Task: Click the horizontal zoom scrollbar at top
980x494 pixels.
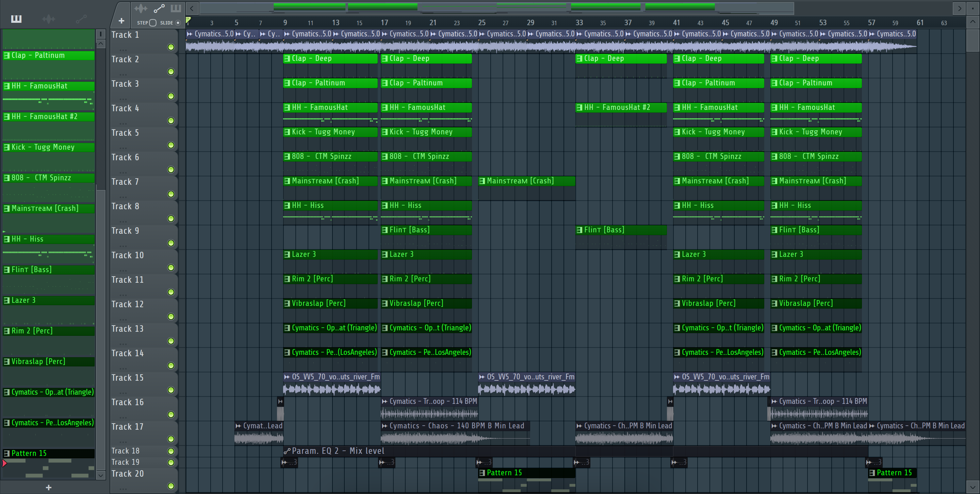Action: click(497, 8)
